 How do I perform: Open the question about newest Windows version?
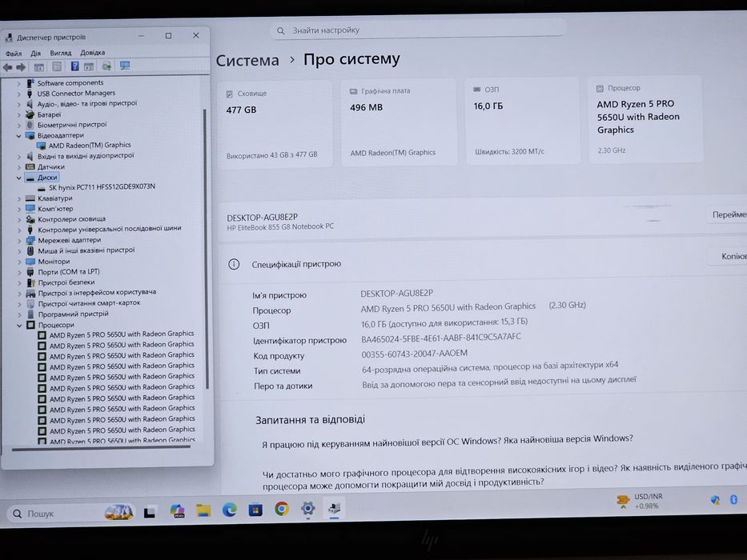click(x=448, y=442)
